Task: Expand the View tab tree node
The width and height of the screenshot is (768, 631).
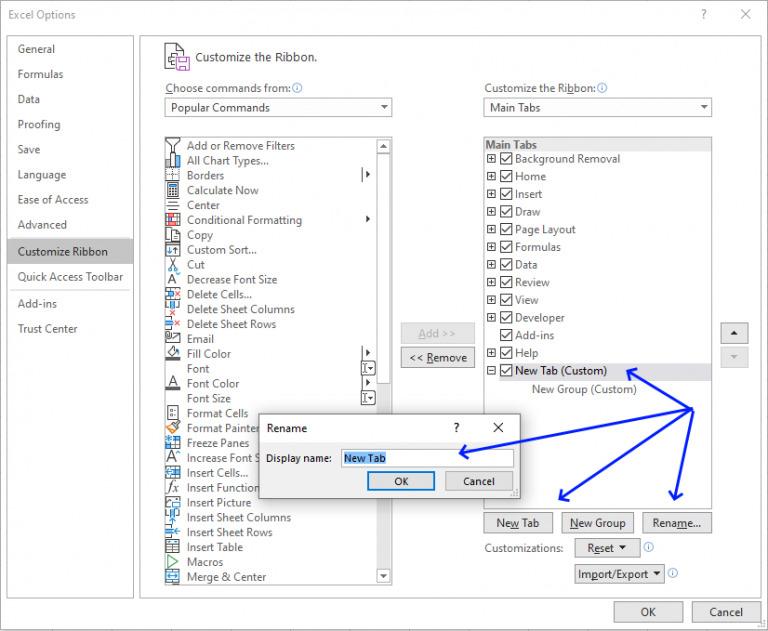Action: [x=491, y=300]
